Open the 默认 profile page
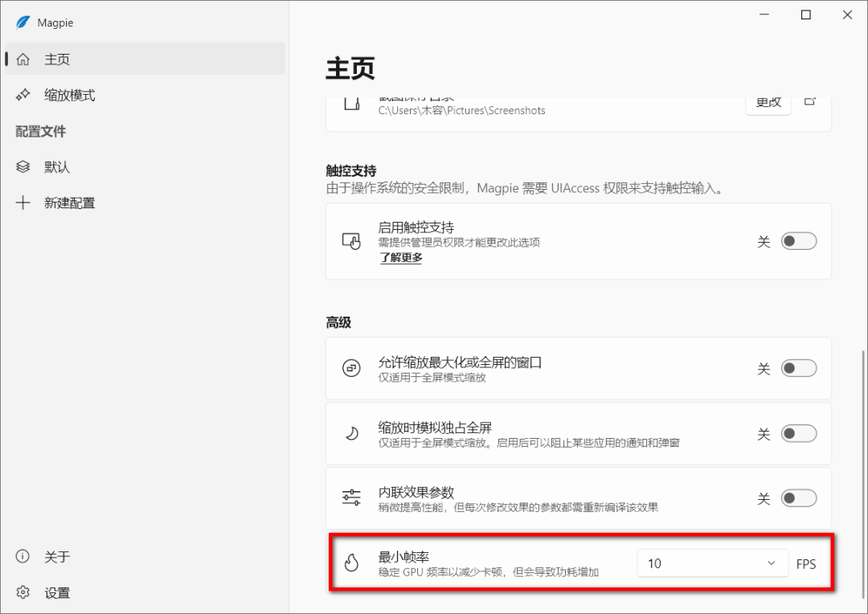Viewport: 868px width, 614px height. (57, 167)
